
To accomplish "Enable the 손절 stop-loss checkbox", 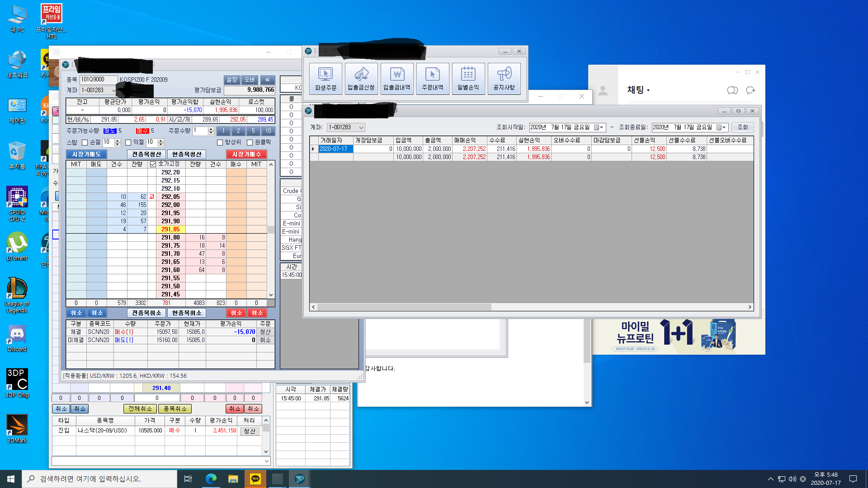I will click(85, 142).
